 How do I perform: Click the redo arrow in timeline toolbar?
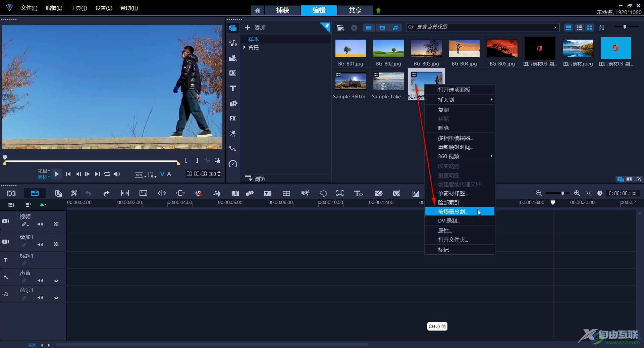(x=106, y=193)
